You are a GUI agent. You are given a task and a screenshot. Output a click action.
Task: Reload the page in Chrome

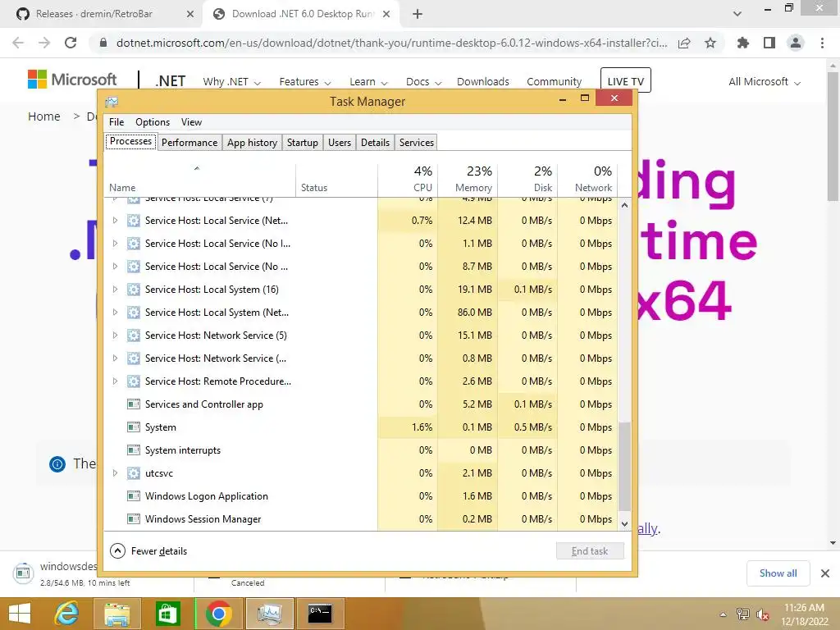(71, 43)
